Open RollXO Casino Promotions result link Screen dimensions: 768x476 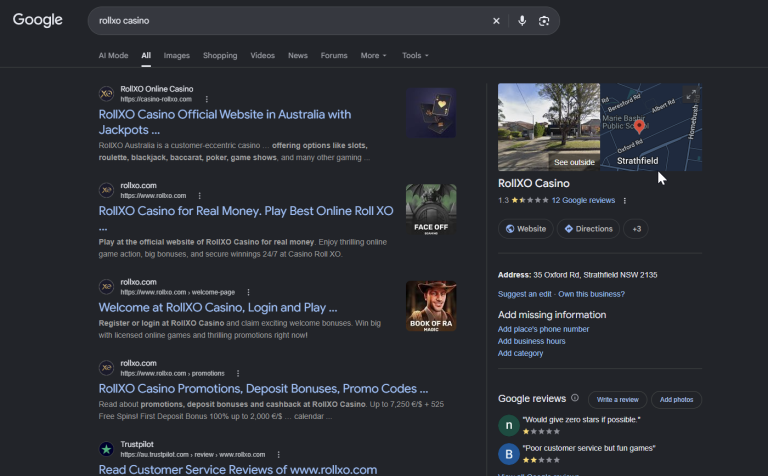pos(263,388)
